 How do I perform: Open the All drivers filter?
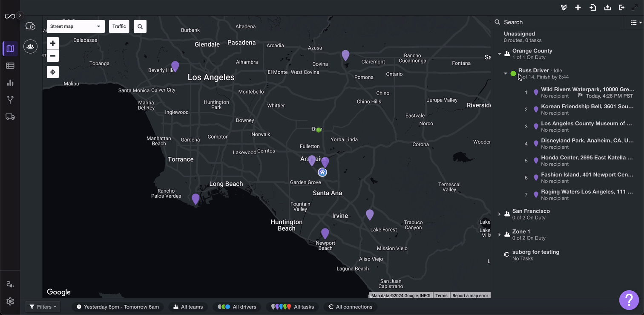coord(237,307)
